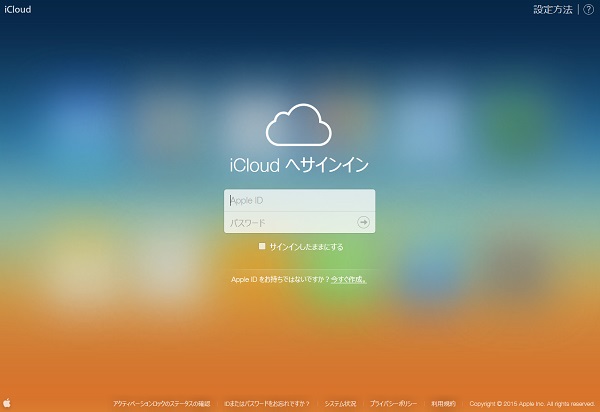Click the help question mark icon
Screen dimensions: 600x412
[589, 10]
